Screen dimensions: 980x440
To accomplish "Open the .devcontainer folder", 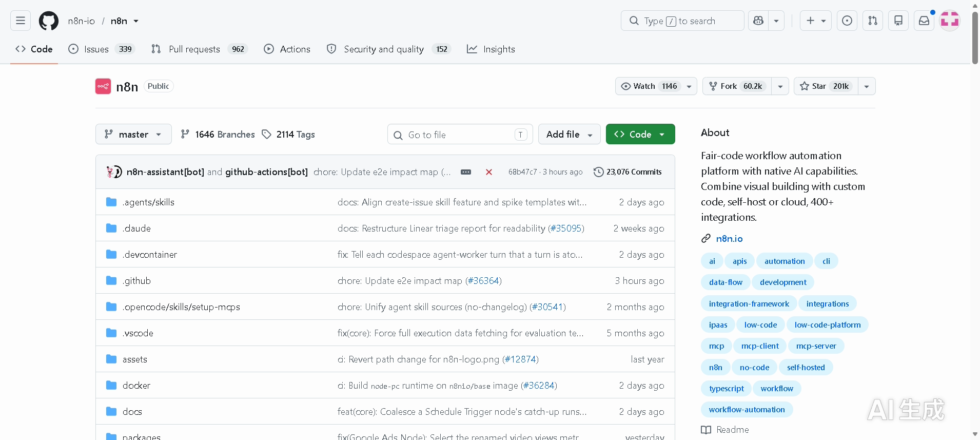I will [x=150, y=255].
